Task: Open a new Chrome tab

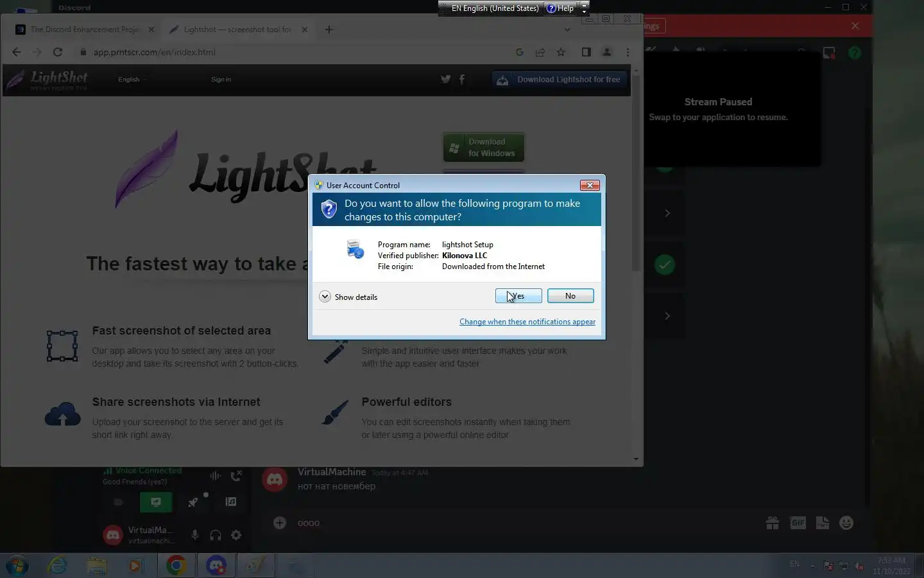Action: point(329,30)
